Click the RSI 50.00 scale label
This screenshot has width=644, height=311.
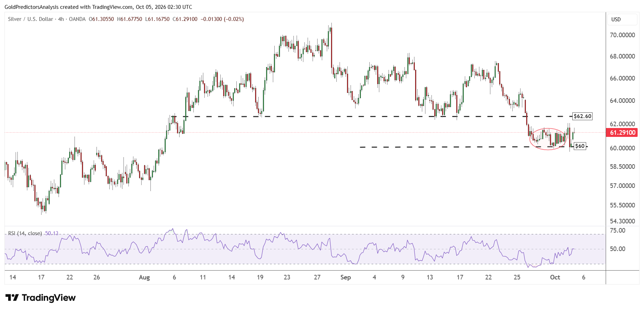tap(617, 249)
